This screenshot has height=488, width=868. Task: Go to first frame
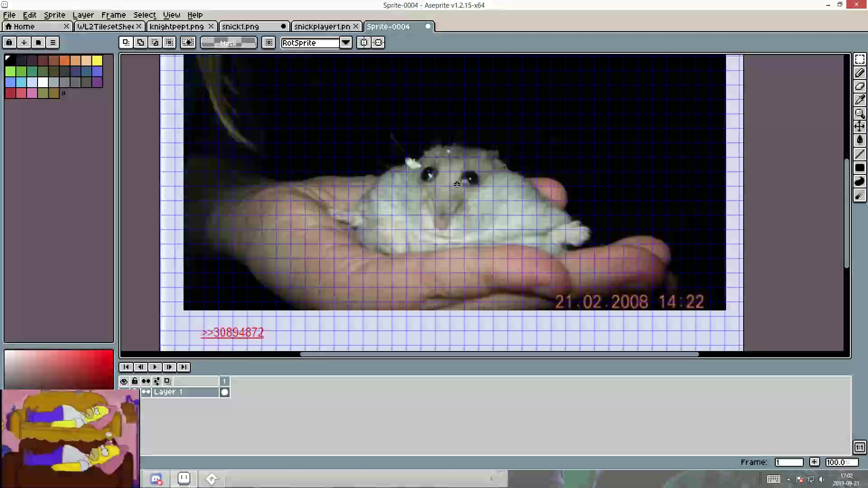[x=126, y=367]
